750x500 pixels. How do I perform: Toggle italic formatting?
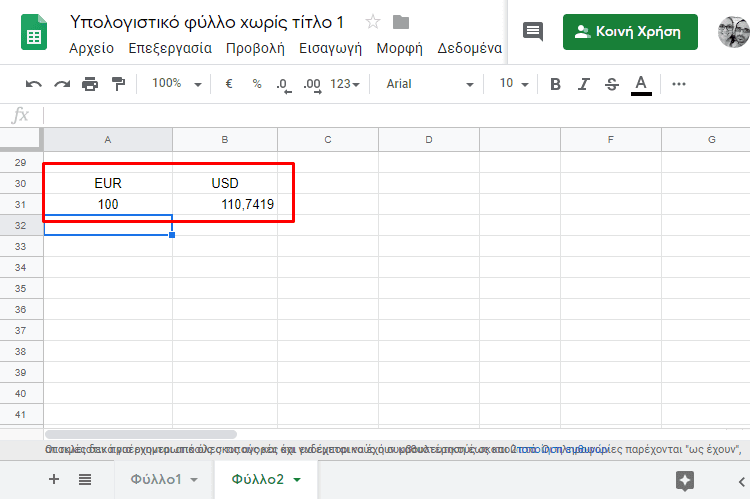click(584, 84)
